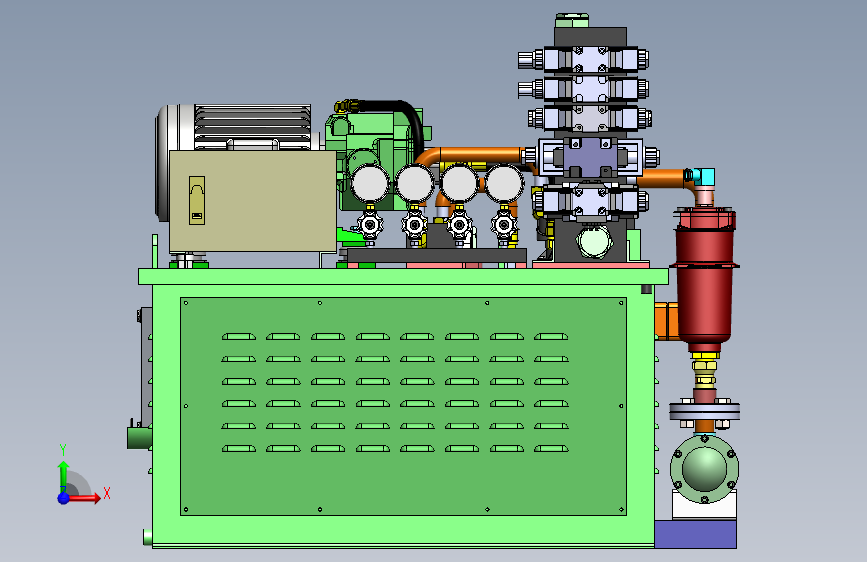Select the red filter canister

pos(704,277)
